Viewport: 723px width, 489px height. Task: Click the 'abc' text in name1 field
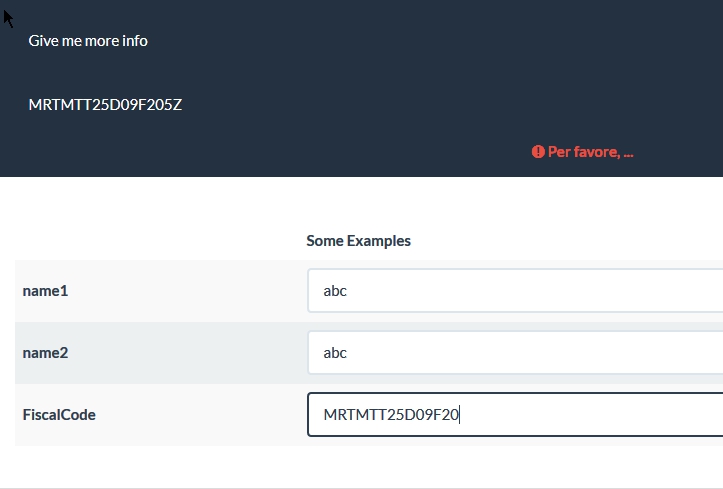coord(335,291)
